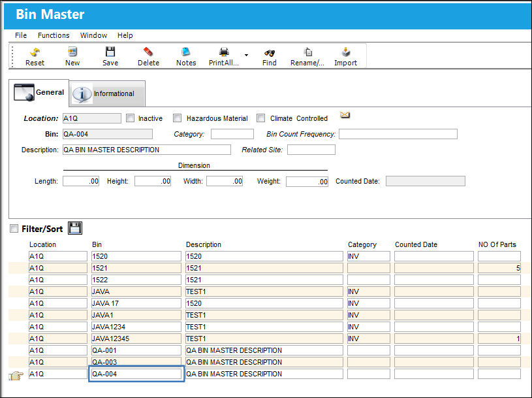Open Find with the binoculars icon

[270, 53]
